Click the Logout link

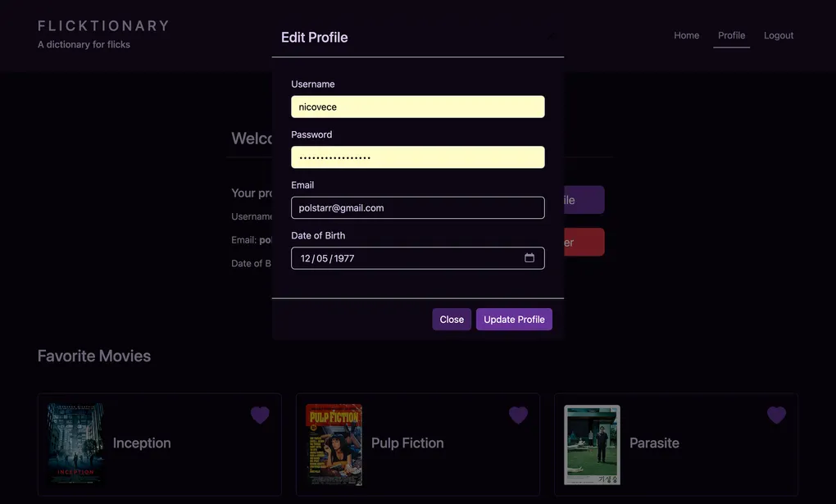click(778, 34)
